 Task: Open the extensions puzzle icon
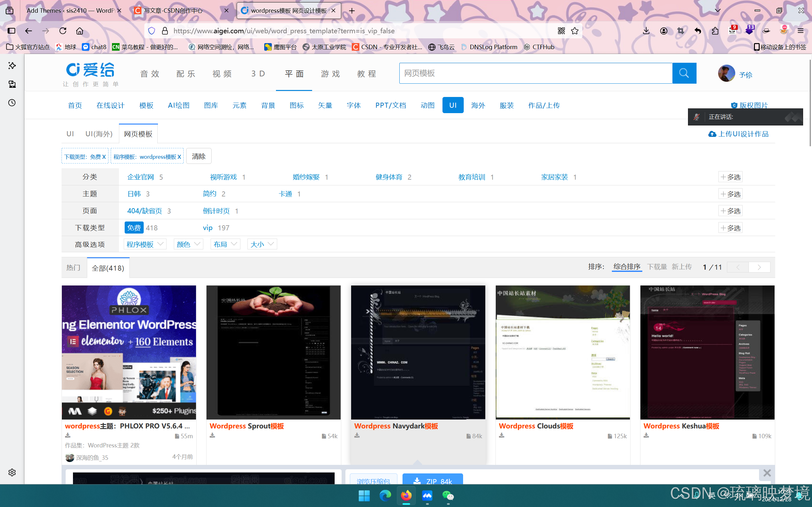[x=715, y=31]
